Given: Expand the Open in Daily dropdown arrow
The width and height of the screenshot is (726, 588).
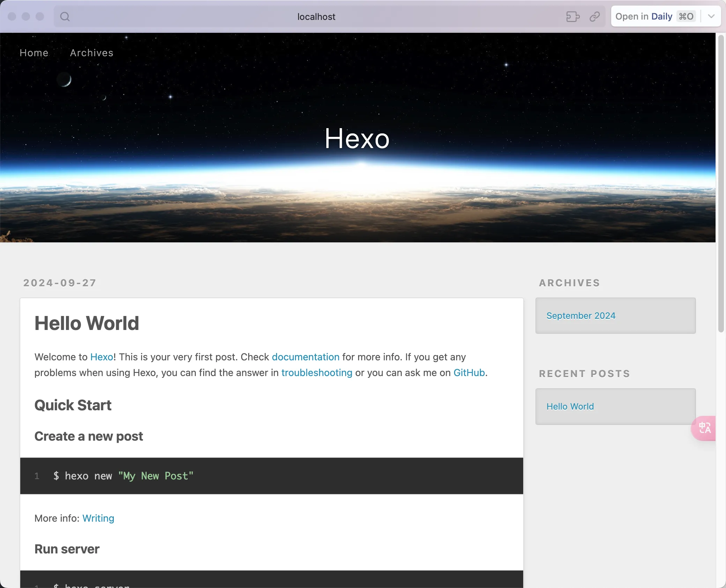Looking at the screenshot, I should 711,16.
